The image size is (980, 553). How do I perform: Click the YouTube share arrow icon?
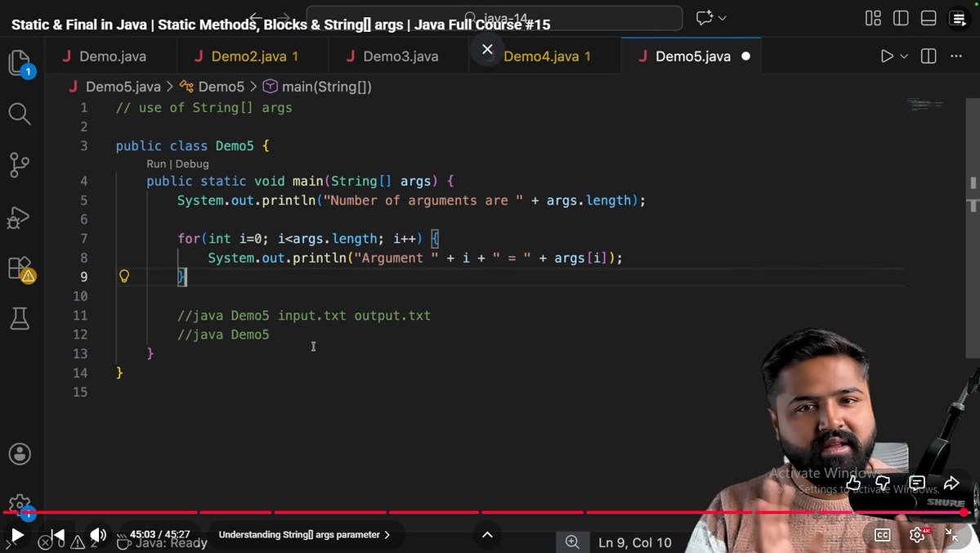click(x=951, y=483)
